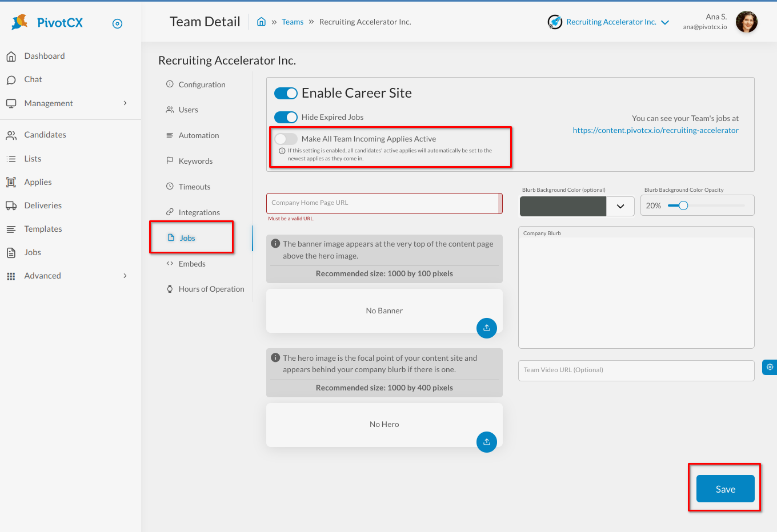This screenshot has height=532, width=777.
Task: Go to Dashboard in the sidebar
Action: point(45,56)
